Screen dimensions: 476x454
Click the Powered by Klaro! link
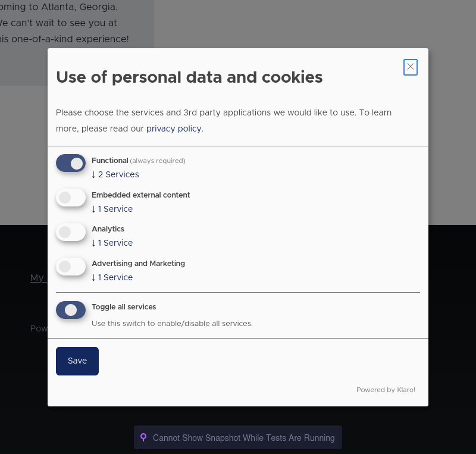pyautogui.click(x=386, y=390)
